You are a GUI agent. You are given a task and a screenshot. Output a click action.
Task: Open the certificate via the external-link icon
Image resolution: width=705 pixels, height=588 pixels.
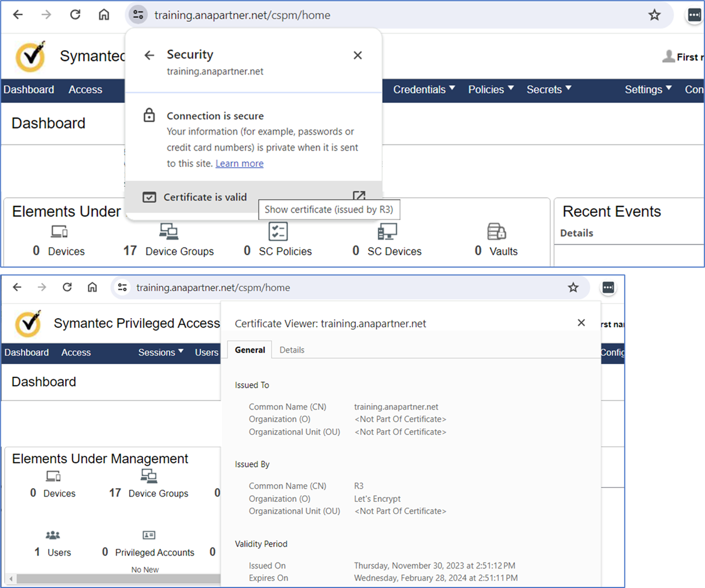[359, 196]
